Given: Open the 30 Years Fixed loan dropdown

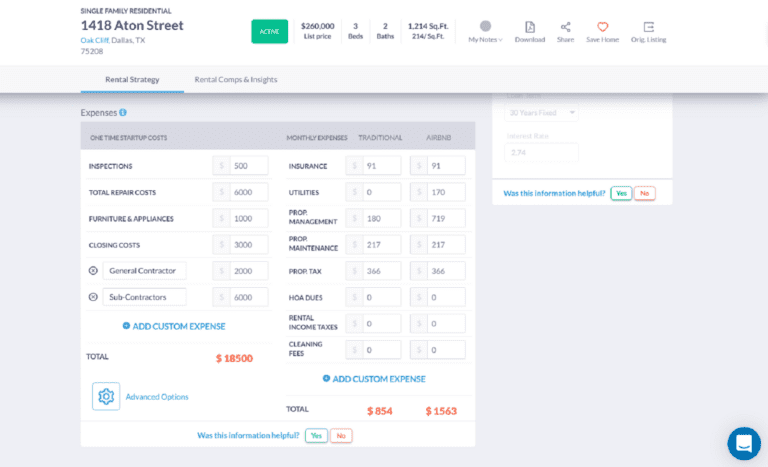Looking at the screenshot, I should click(541, 113).
